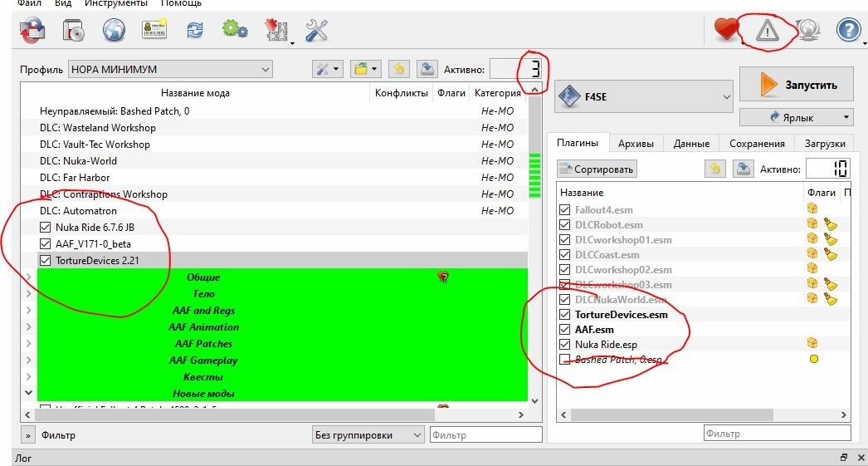Toggle TortureDevices 2.21 mod checkbox

(46, 261)
